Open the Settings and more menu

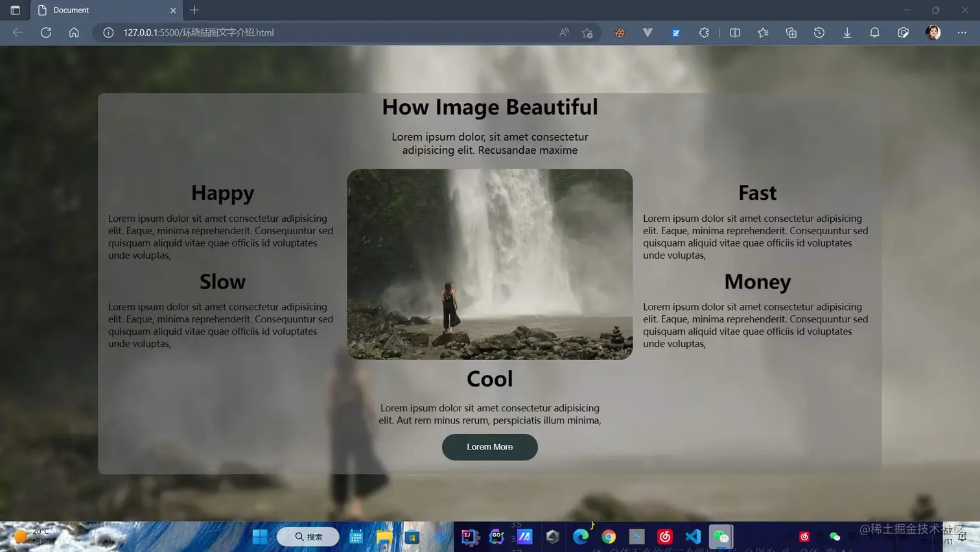tap(962, 32)
